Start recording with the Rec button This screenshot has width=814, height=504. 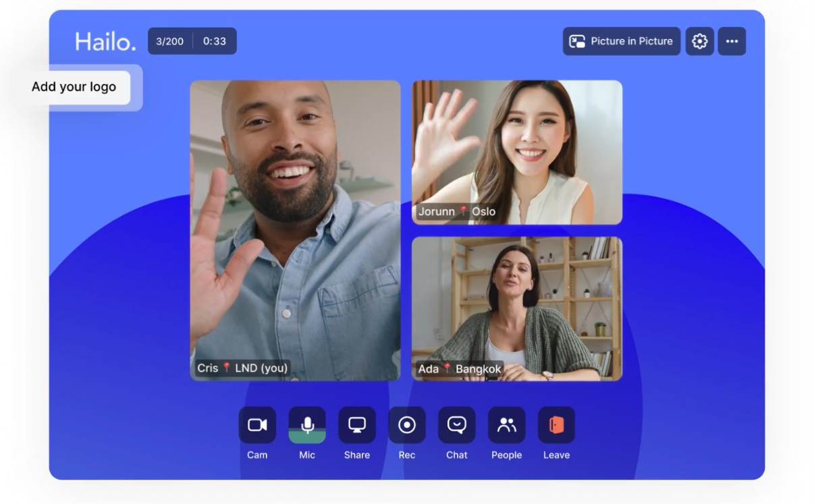pos(407,425)
